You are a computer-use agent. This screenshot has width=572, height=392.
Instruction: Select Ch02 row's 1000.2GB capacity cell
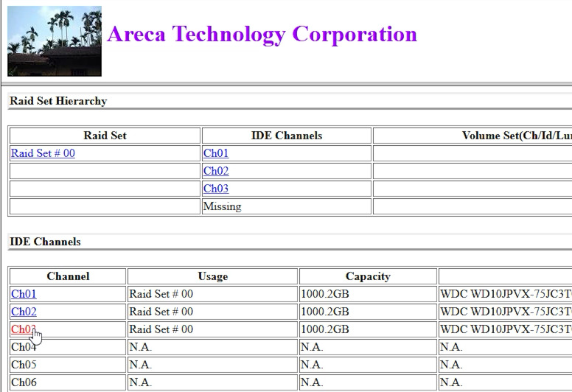[368, 312]
